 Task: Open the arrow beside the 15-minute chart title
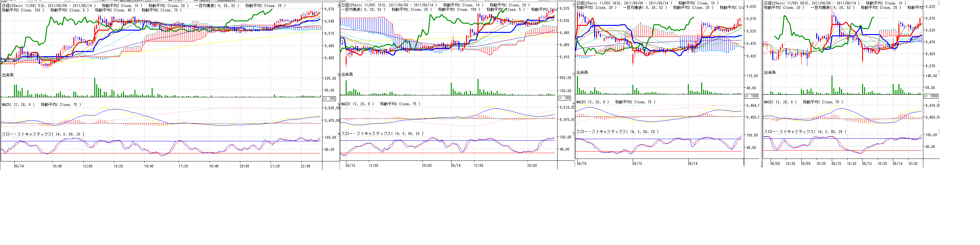click(339, 4)
